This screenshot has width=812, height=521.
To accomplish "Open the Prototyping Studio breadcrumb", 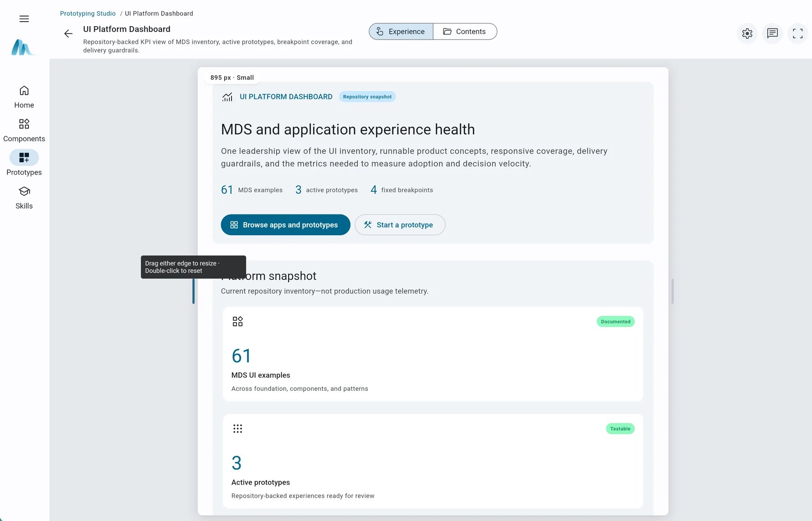I will coord(88,14).
